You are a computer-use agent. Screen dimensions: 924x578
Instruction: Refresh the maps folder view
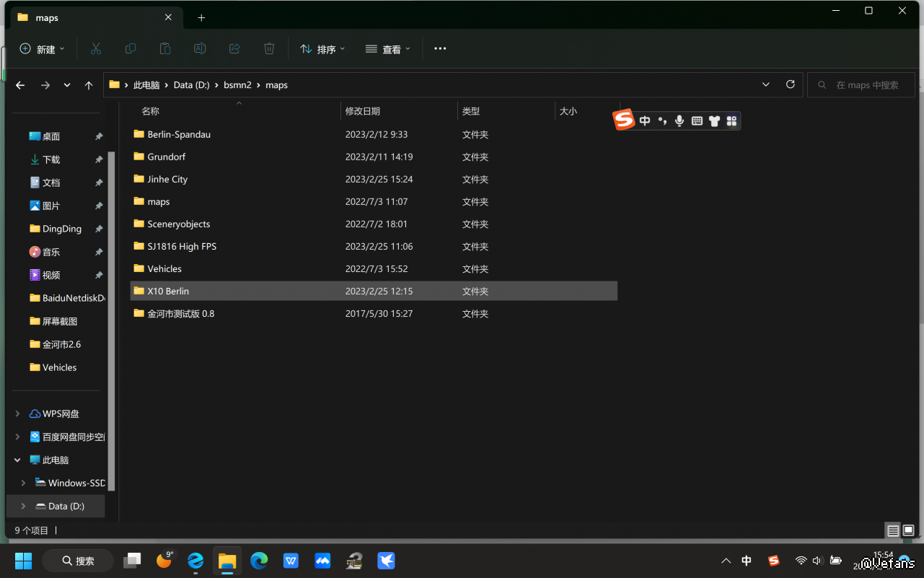click(x=791, y=84)
